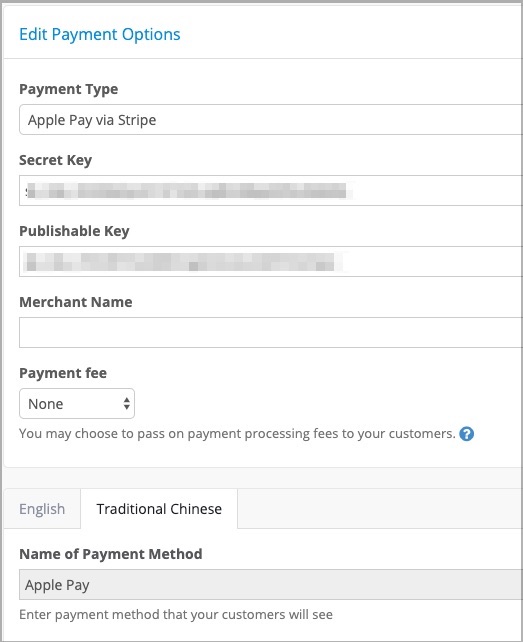
Task: Click the Payment fee label
Action: coord(63,373)
